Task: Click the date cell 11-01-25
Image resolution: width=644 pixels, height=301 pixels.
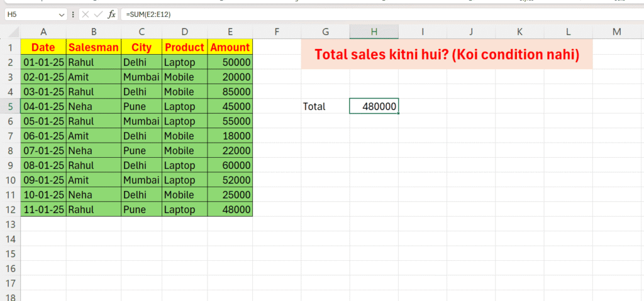Action: coord(43,209)
